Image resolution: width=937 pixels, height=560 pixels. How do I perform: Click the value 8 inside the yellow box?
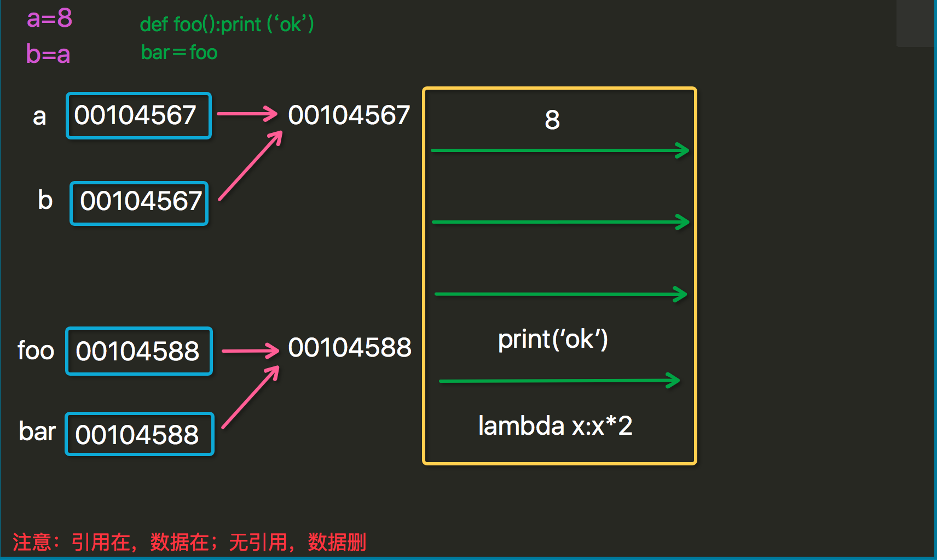552,120
